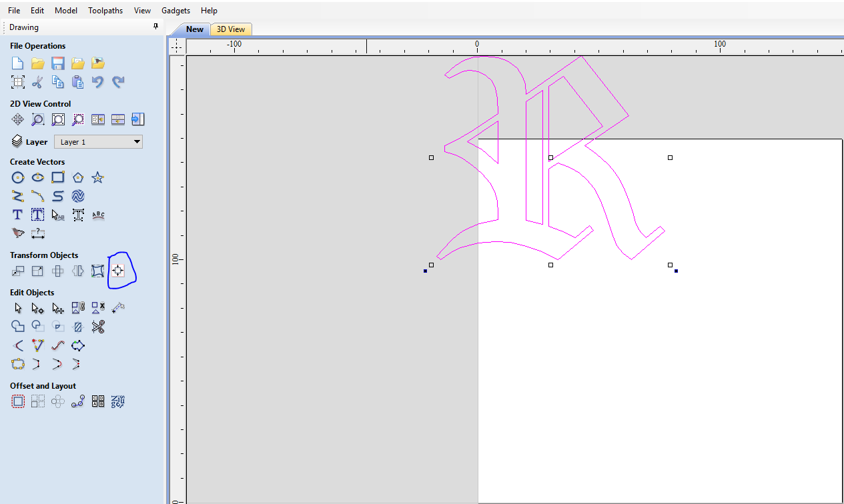Viewport: 844px width, 504px height.
Task: Select the Draw Rectangle tool
Action: tap(57, 177)
